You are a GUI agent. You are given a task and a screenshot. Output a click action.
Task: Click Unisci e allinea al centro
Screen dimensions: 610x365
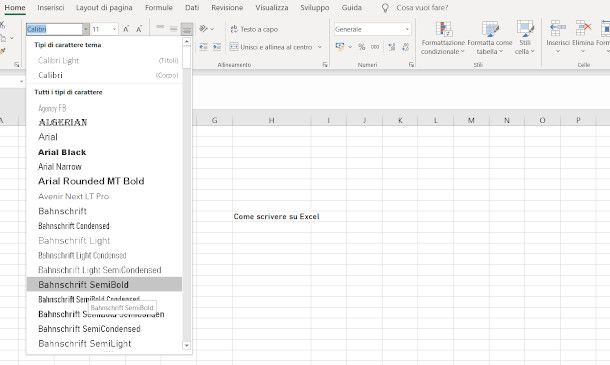271,47
